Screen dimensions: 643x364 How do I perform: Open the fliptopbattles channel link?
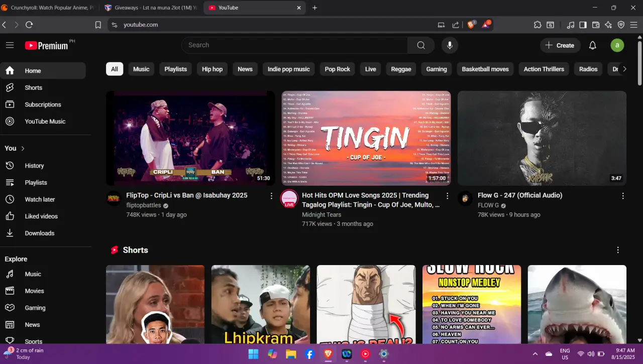pos(143,205)
